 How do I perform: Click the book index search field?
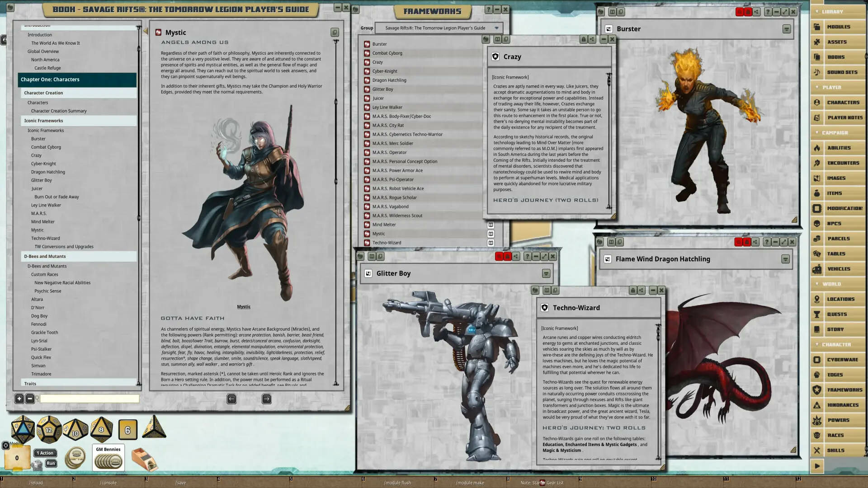point(90,399)
